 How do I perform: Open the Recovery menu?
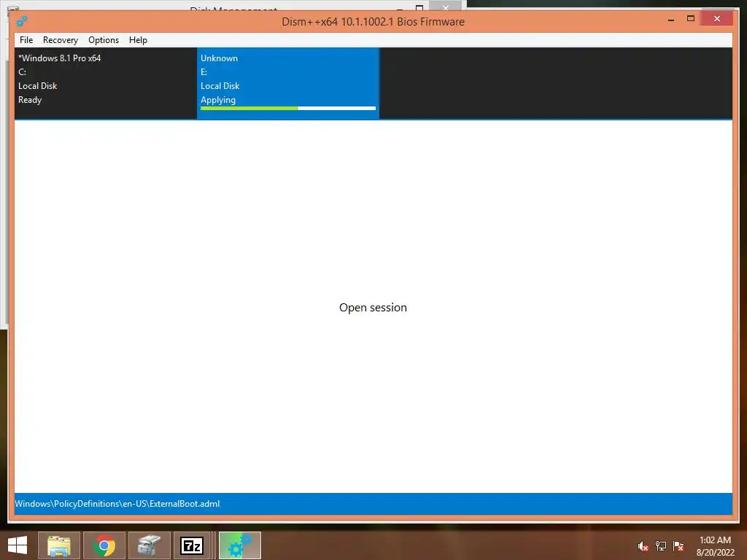(60, 40)
